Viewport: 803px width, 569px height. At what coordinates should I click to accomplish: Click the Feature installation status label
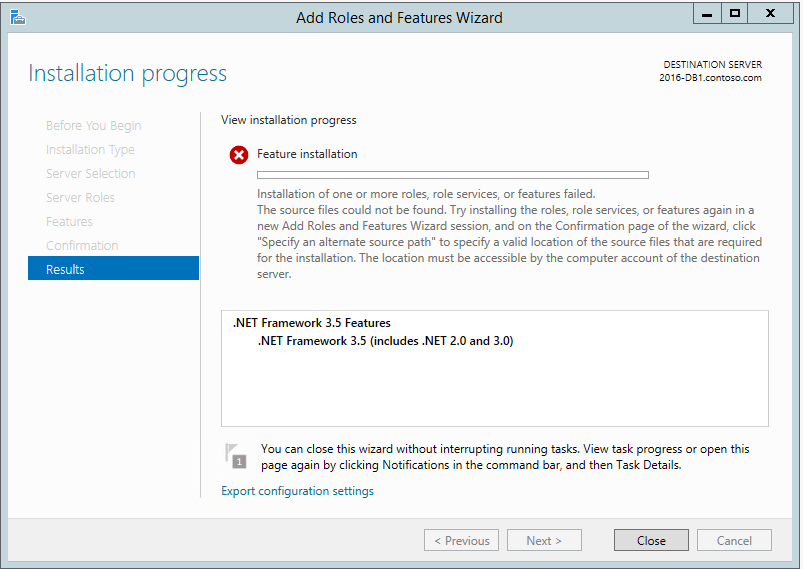[x=307, y=154]
